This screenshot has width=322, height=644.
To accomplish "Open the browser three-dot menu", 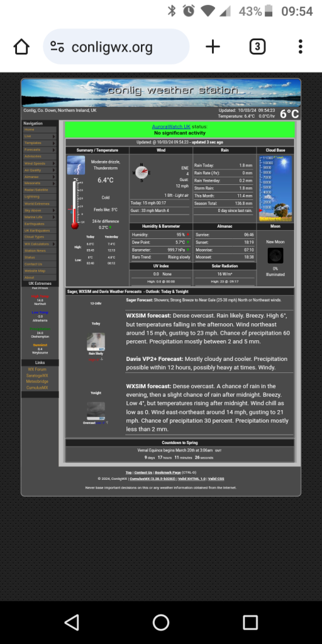I will (x=301, y=47).
